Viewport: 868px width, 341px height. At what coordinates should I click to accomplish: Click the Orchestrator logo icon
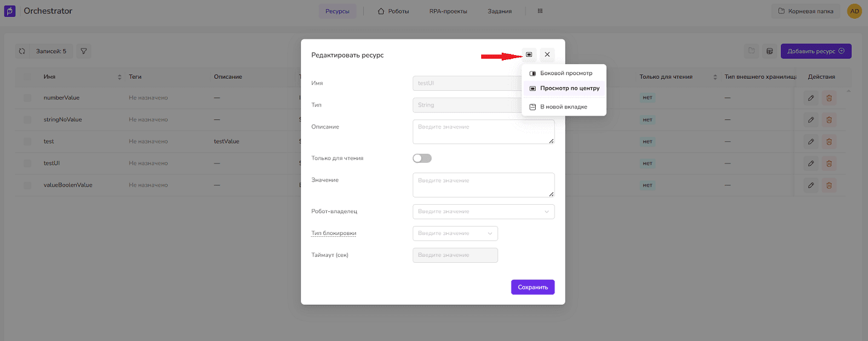click(10, 11)
